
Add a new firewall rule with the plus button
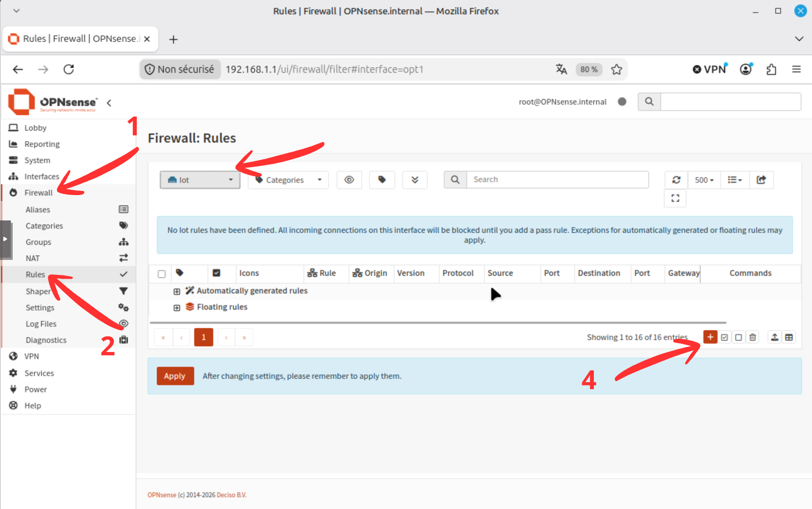[x=710, y=337]
